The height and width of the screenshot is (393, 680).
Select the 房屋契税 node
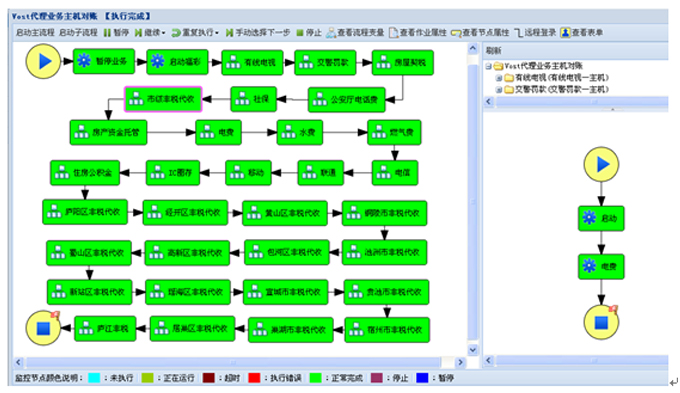coord(402,63)
